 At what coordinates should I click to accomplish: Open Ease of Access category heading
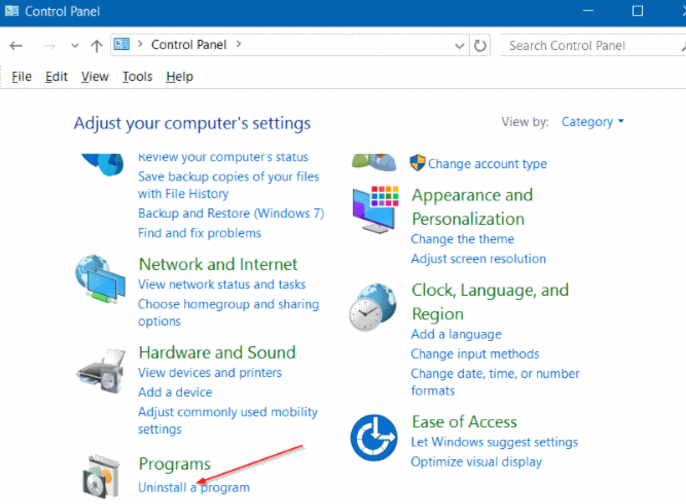[x=464, y=422]
